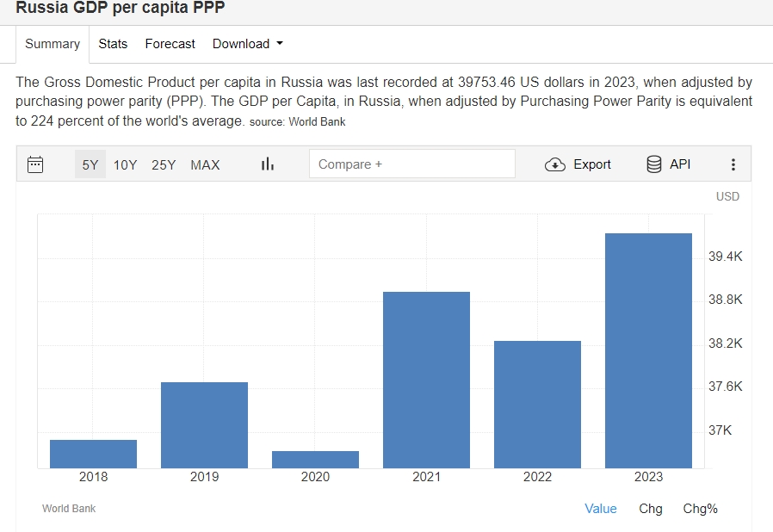Click the 2023 bar in chart
Screen dimensions: 773x532
click(648, 350)
